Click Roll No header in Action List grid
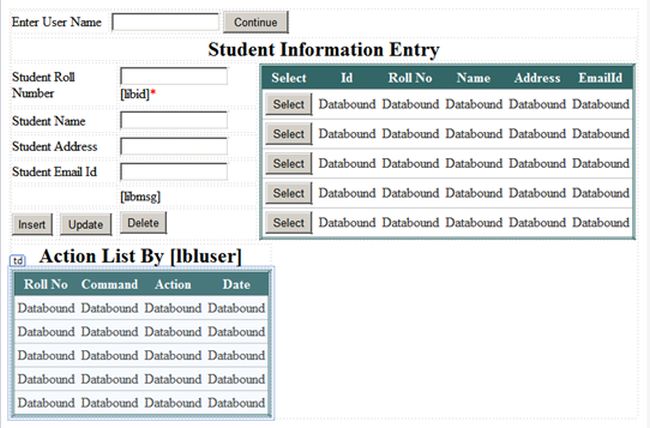Viewport: 650px width, 428px height. click(x=46, y=284)
